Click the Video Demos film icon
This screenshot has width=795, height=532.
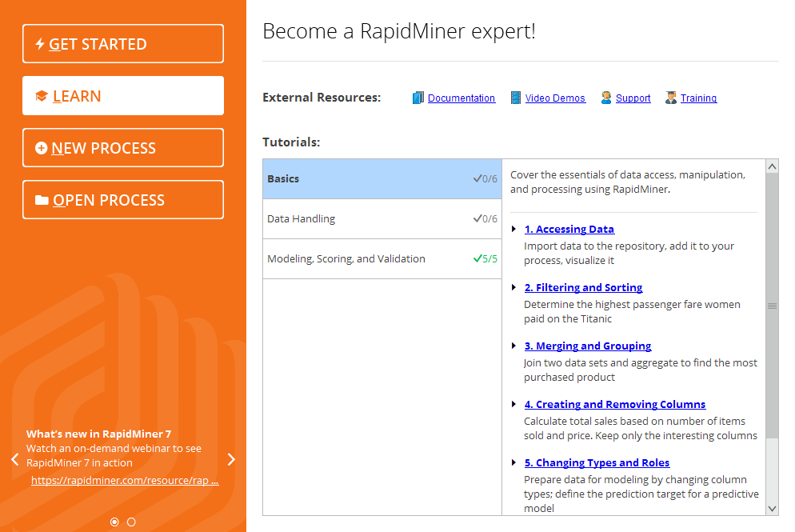point(516,98)
